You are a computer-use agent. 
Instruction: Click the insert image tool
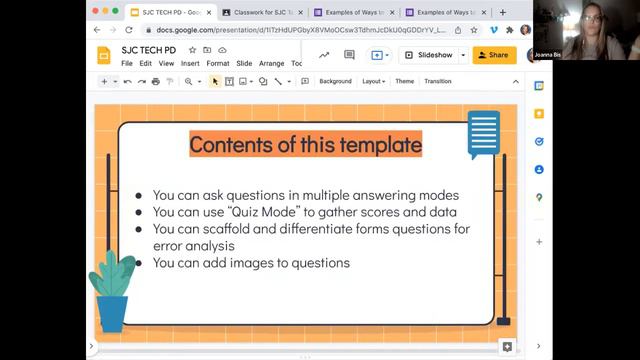coord(243,82)
